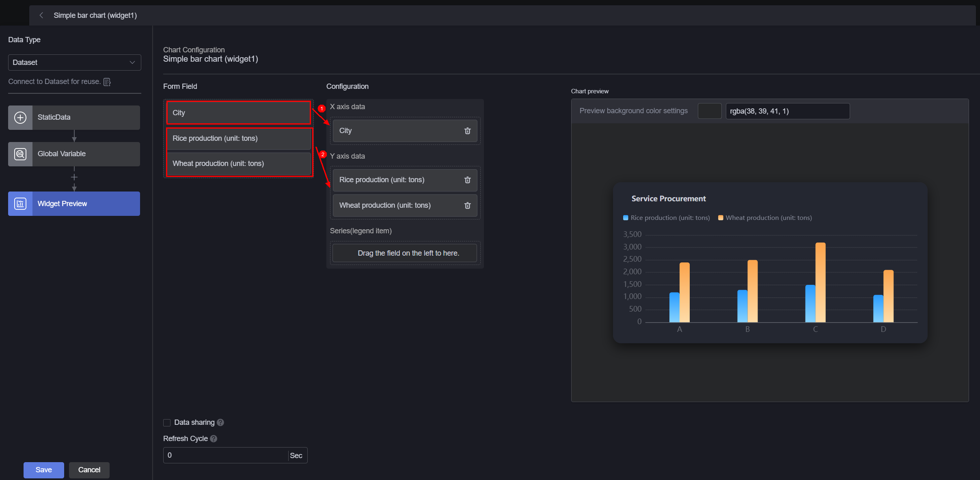The height and width of the screenshot is (480, 980).
Task: Toggle Wheat production legend marker
Action: 721,218
